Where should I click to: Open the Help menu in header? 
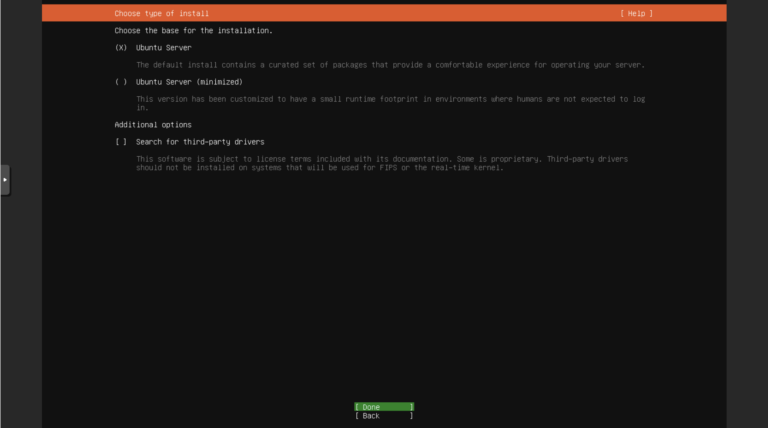click(x=636, y=13)
